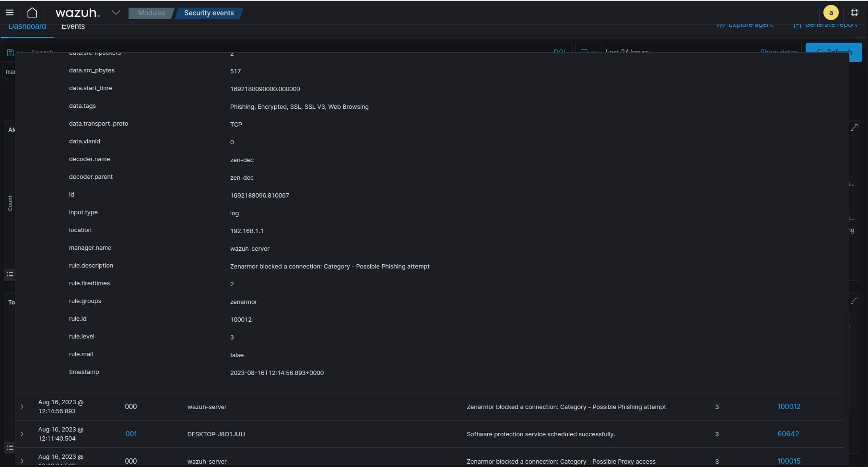Click the Refresh button
Viewport: 868px width, 467px height.
tap(833, 52)
